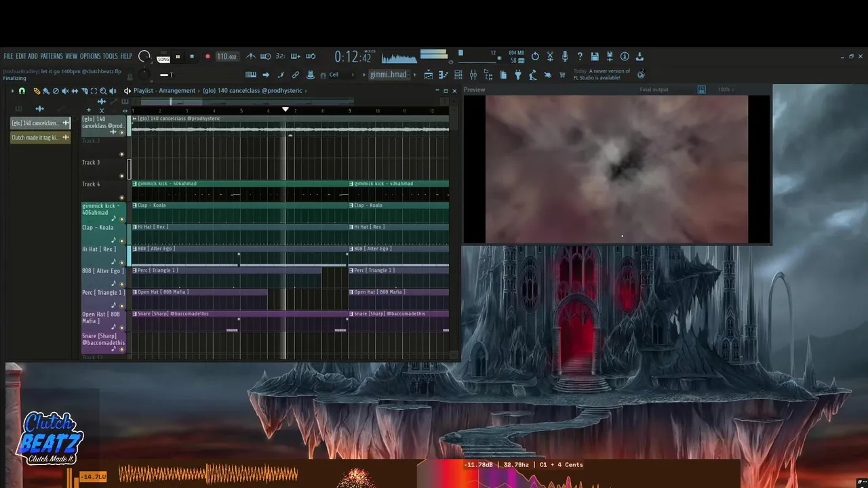The image size is (868, 488).
Task: Mute the 'Clap - Koala' track LED
Action: [x=122, y=241]
